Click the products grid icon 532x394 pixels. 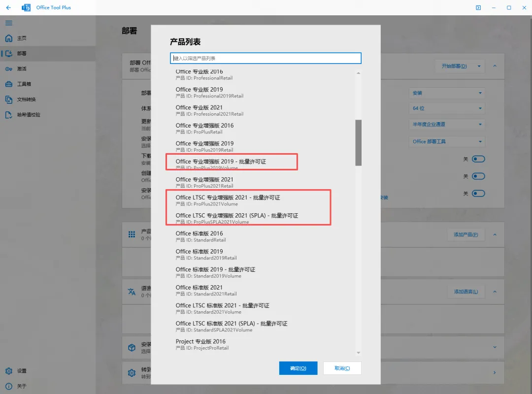(x=132, y=234)
